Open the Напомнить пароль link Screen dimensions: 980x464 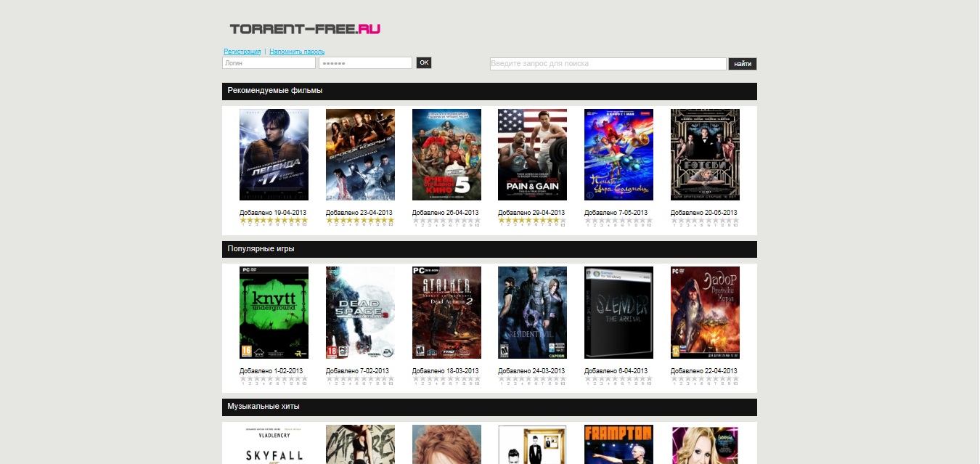(x=297, y=52)
